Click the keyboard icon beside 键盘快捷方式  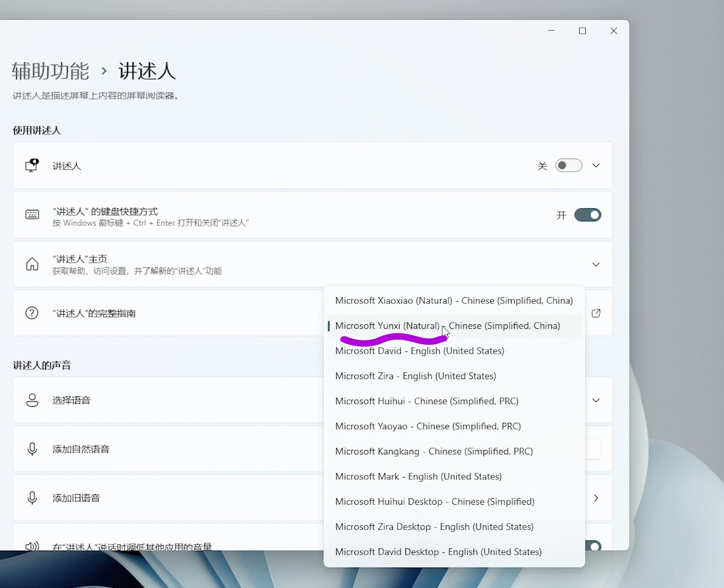coord(32,215)
